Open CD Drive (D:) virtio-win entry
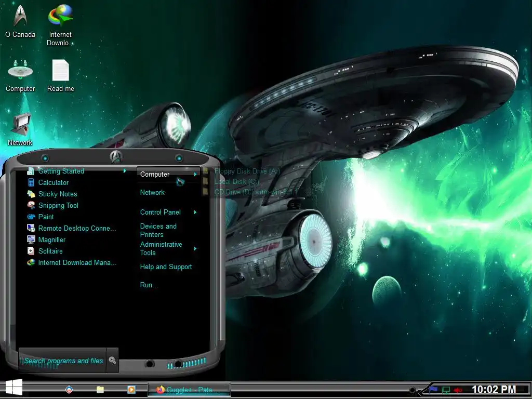532x399 pixels. (x=256, y=192)
